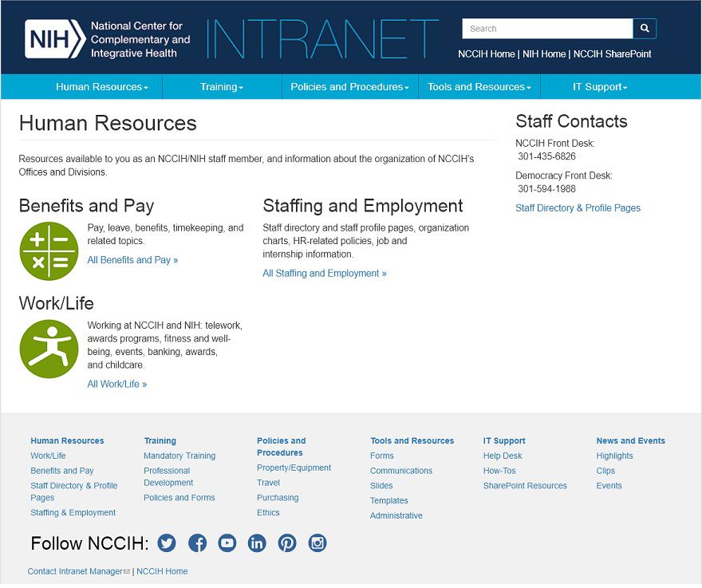
Task: Open Staff Directory & Profile Pages sidebar link
Action: pyautogui.click(x=578, y=207)
